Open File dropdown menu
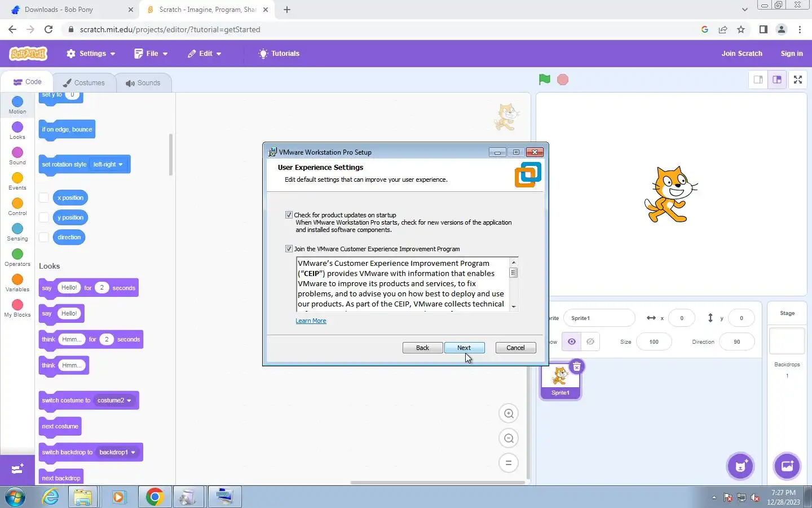The image size is (812, 508). [x=151, y=54]
